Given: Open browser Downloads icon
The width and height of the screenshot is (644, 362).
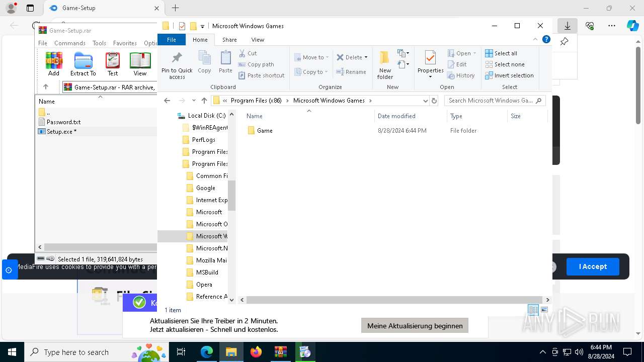Looking at the screenshot, I should 568,26.
